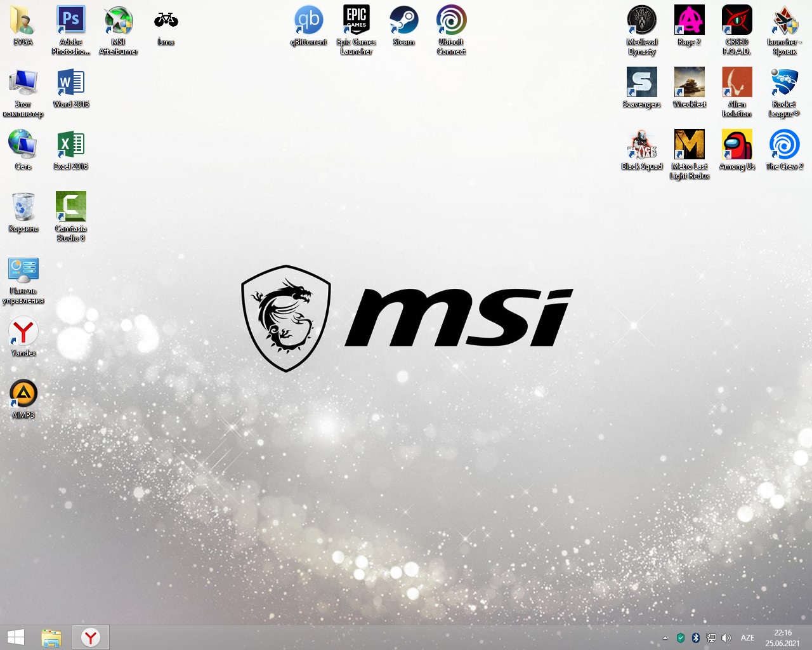Select Word 2016 shortcut
812x650 pixels.
[x=71, y=89]
